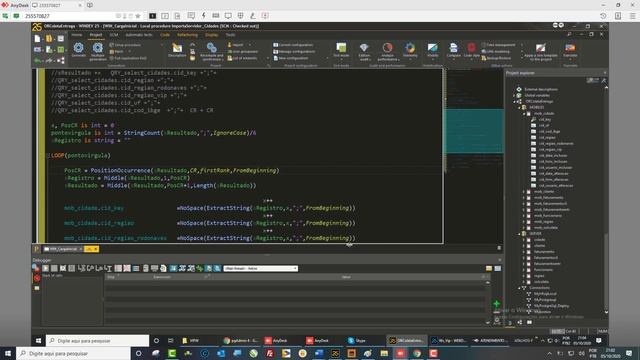The height and width of the screenshot is (360, 640).
Task: Toggle AnyDesk favorite star icon
Action: (138, 16)
